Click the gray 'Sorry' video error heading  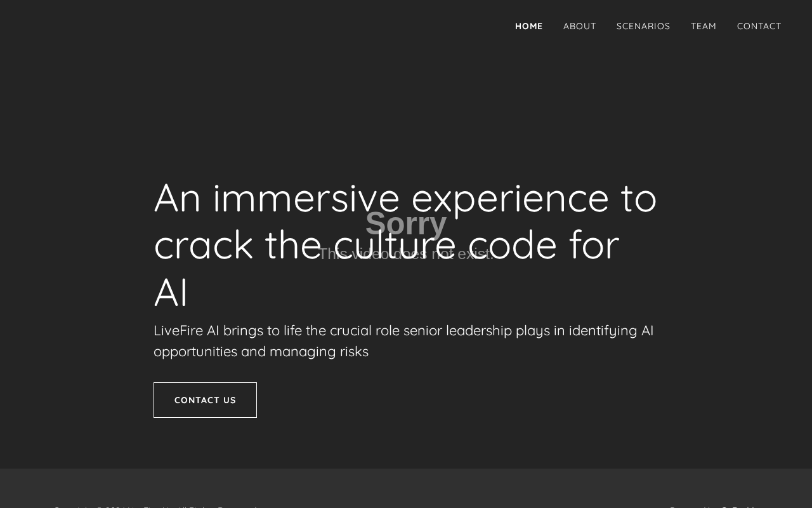pyautogui.click(x=406, y=224)
